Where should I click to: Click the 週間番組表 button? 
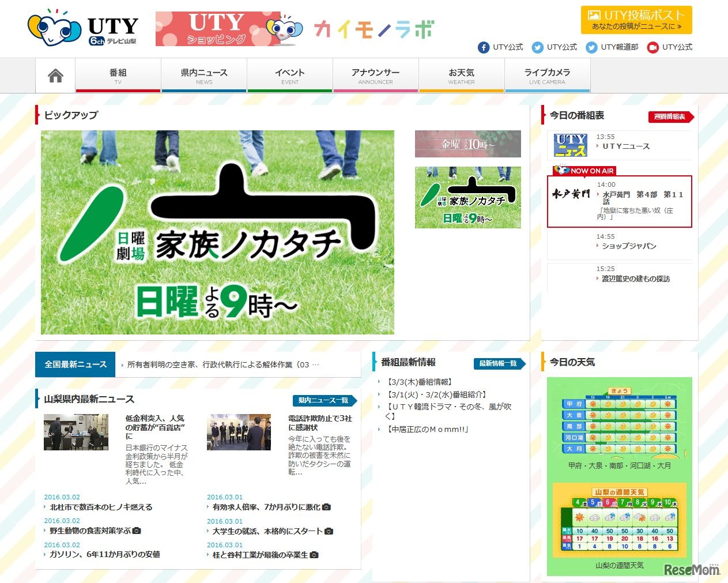671,116
